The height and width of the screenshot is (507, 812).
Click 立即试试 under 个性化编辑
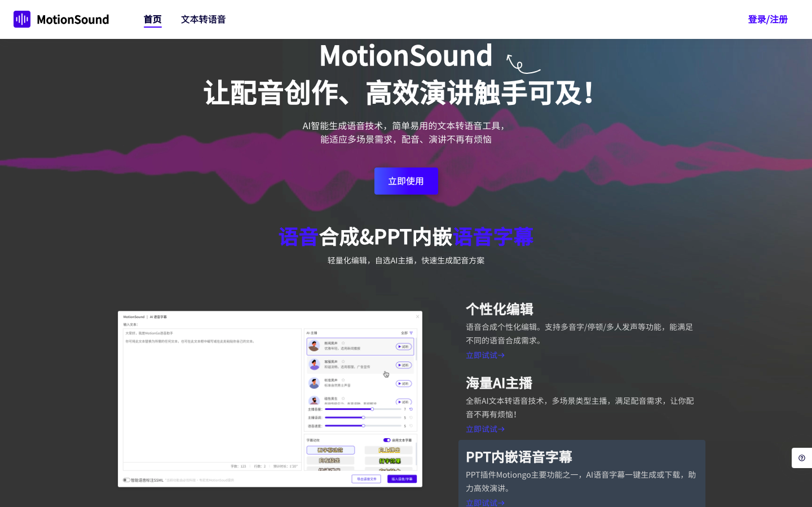(x=485, y=355)
